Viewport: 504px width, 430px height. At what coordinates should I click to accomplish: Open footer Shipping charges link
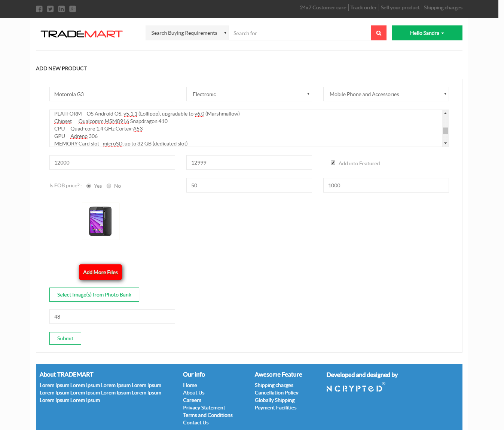point(274,385)
